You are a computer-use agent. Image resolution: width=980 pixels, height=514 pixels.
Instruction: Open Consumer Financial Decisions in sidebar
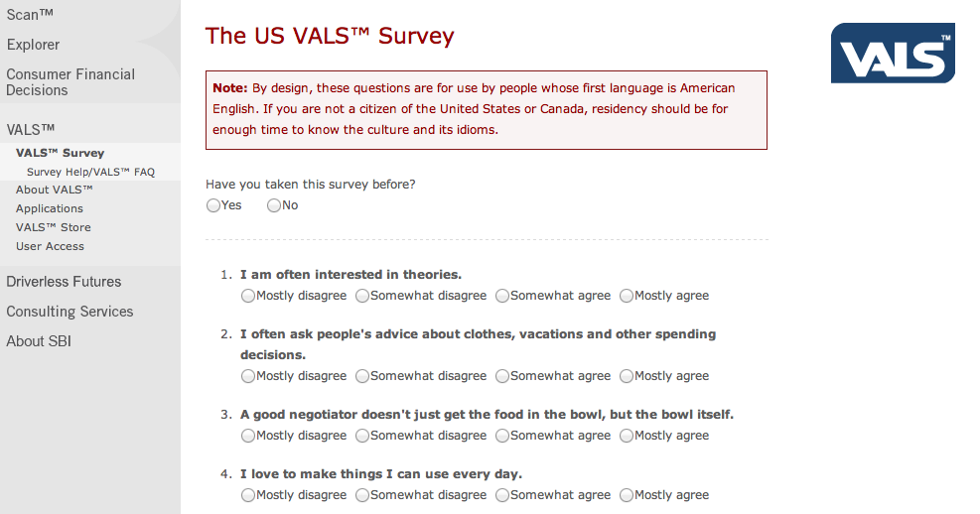pos(70,82)
